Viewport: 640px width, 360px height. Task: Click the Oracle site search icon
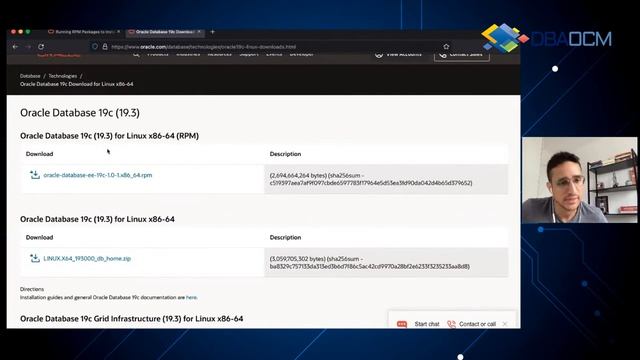coord(136,54)
